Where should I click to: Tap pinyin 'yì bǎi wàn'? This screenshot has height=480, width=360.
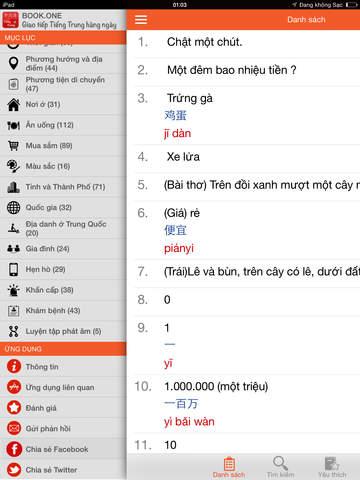(189, 422)
